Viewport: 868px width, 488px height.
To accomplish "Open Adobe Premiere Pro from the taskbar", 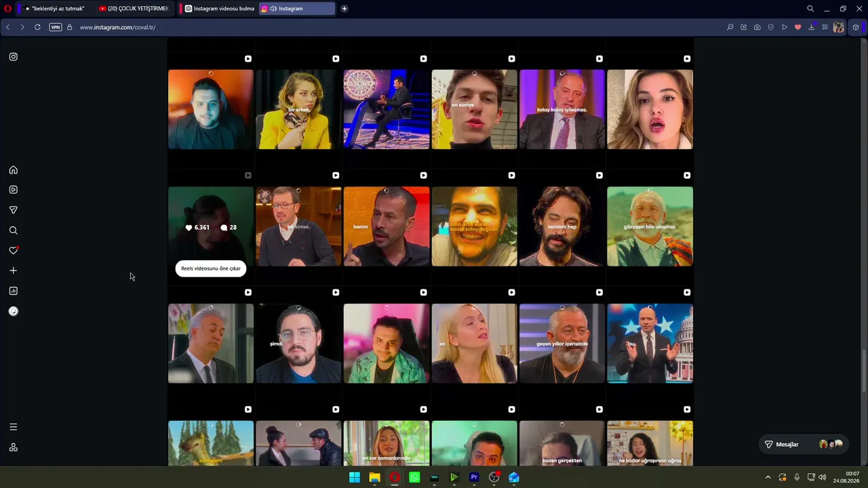I will [x=474, y=478].
